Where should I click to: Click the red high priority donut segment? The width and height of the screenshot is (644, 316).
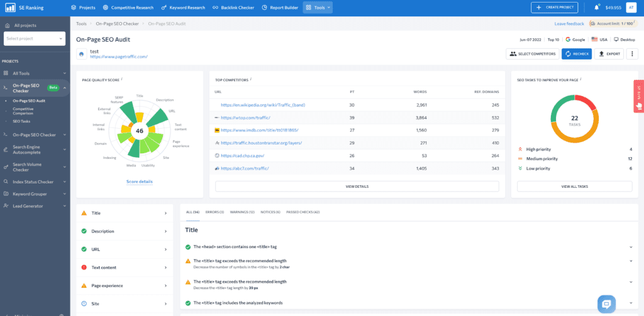point(586,101)
